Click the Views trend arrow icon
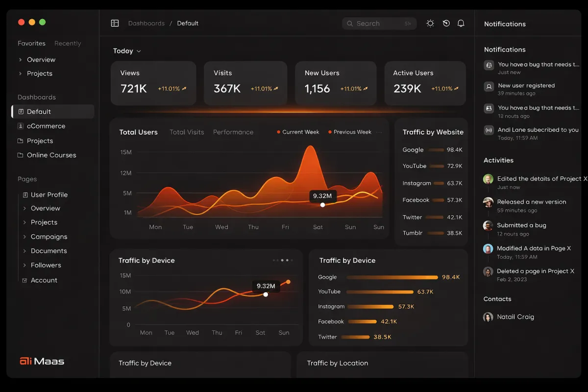588x392 pixels. [184, 89]
